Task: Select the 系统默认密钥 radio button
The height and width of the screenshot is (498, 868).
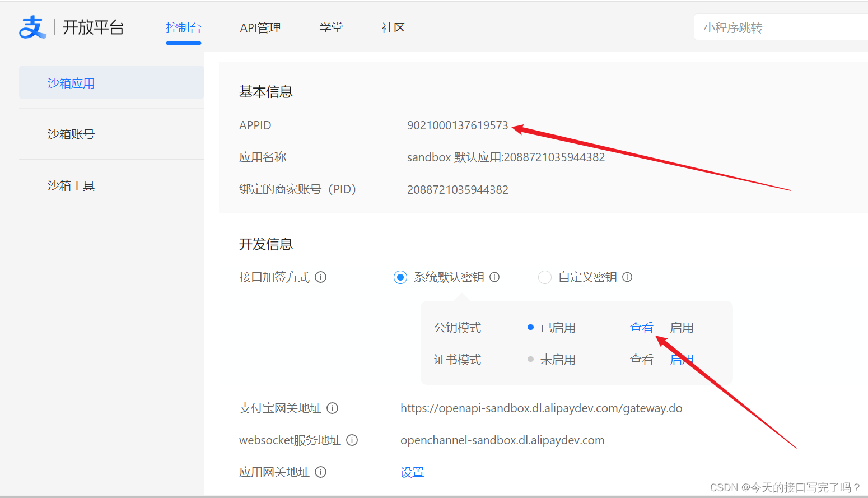Action: pyautogui.click(x=400, y=277)
